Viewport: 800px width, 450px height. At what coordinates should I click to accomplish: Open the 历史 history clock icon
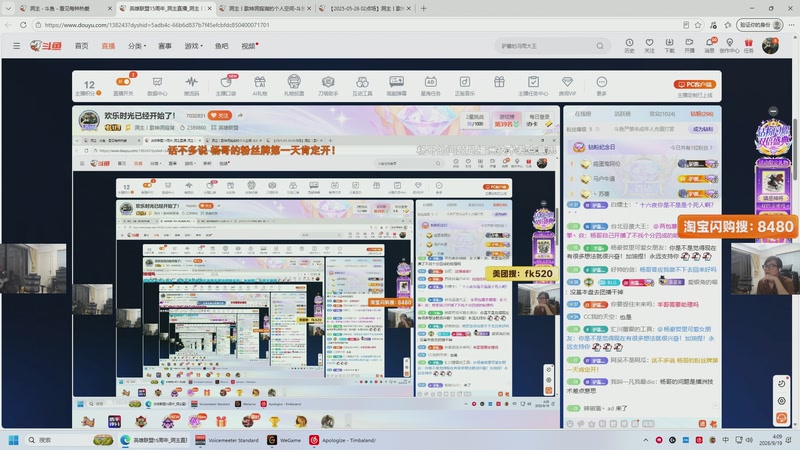click(630, 43)
